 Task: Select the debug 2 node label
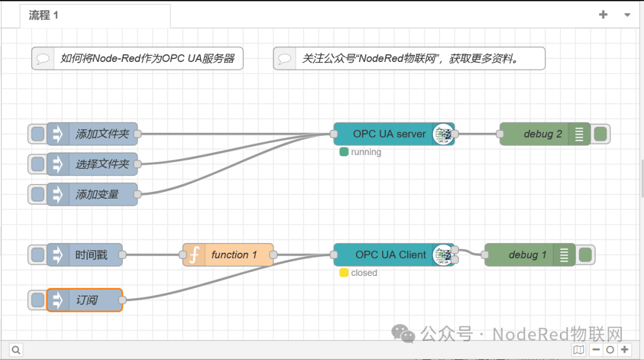(x=543, y=134)
